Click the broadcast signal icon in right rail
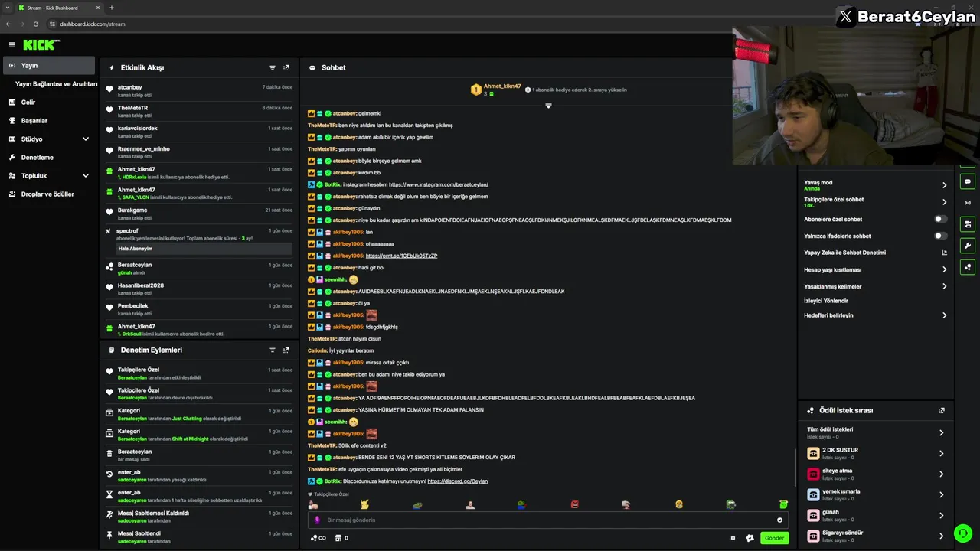This screenshot has height=551, width=980. point(968,203)
